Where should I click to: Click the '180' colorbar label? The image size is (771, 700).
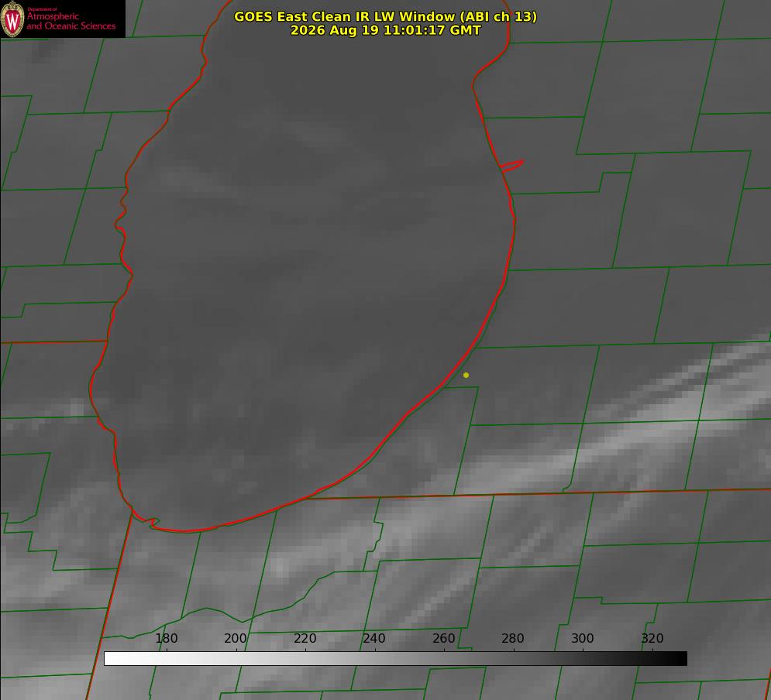click(166, 638)
